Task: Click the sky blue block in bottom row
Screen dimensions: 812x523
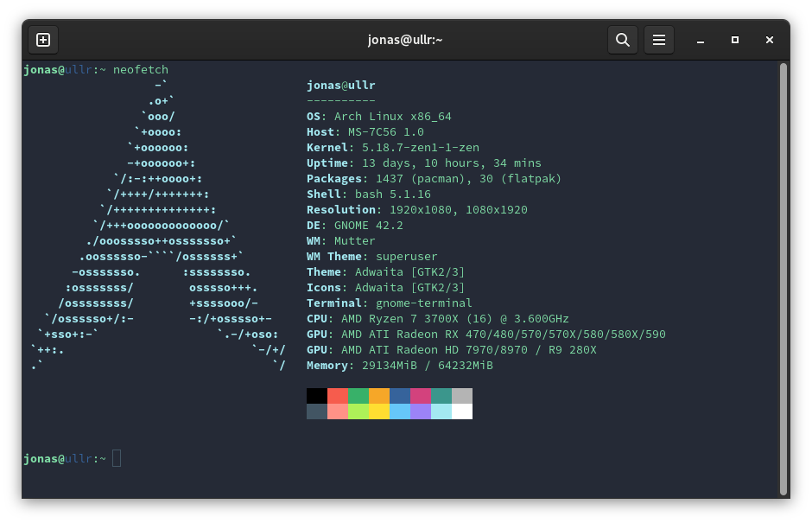Action: (400, 411)
